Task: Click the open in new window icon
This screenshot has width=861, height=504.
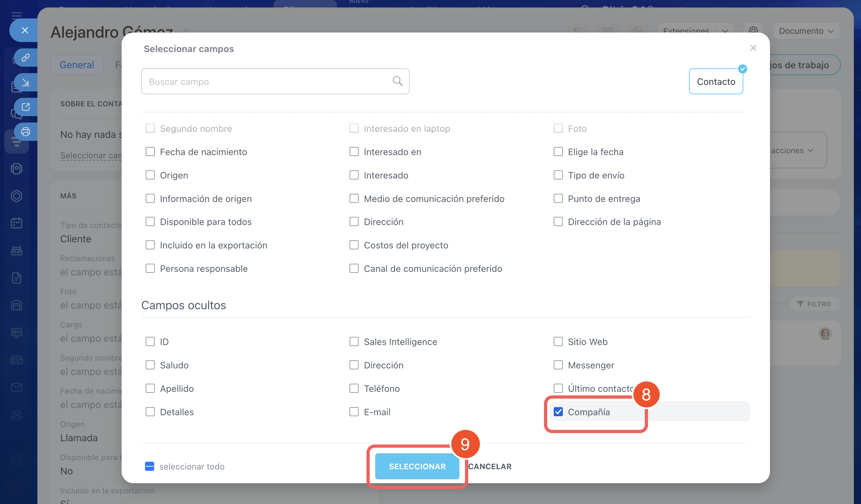Action: point(26,107)
